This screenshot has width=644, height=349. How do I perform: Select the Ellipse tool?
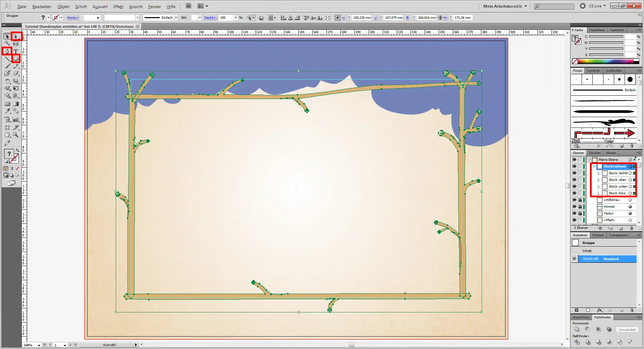16,59
